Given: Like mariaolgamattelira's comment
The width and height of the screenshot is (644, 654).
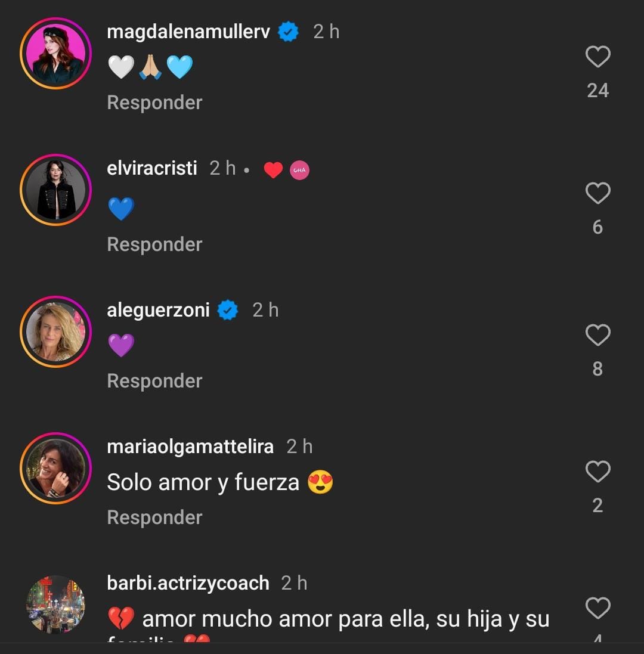Looking at the screenshot, I should [x=597, y=472].
